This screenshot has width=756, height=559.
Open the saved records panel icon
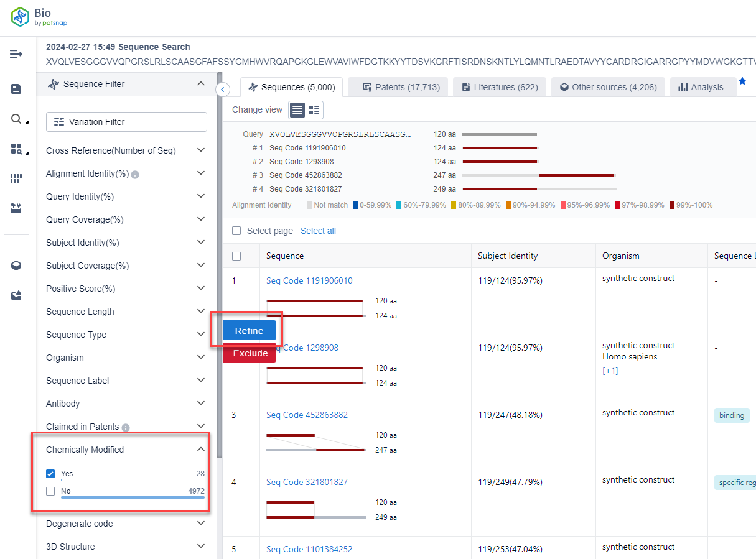[x=16, y=90]
